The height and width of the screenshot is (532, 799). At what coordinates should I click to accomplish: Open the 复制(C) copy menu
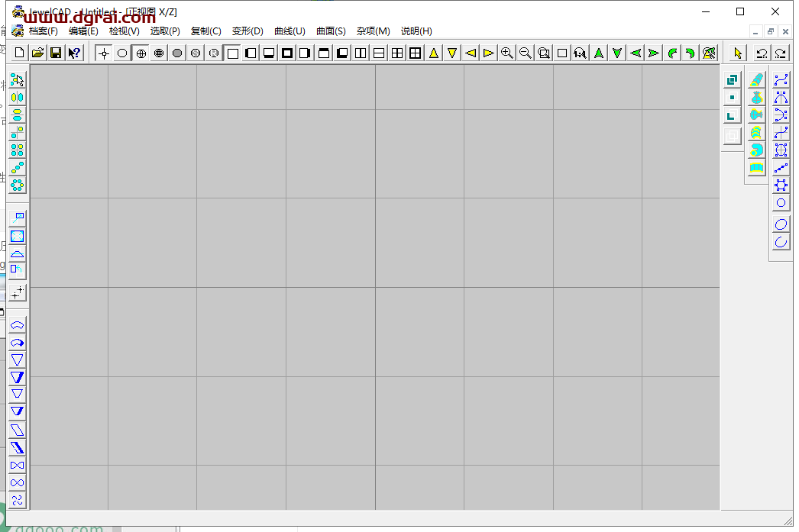pyautogui.click(x=206, y=31)
